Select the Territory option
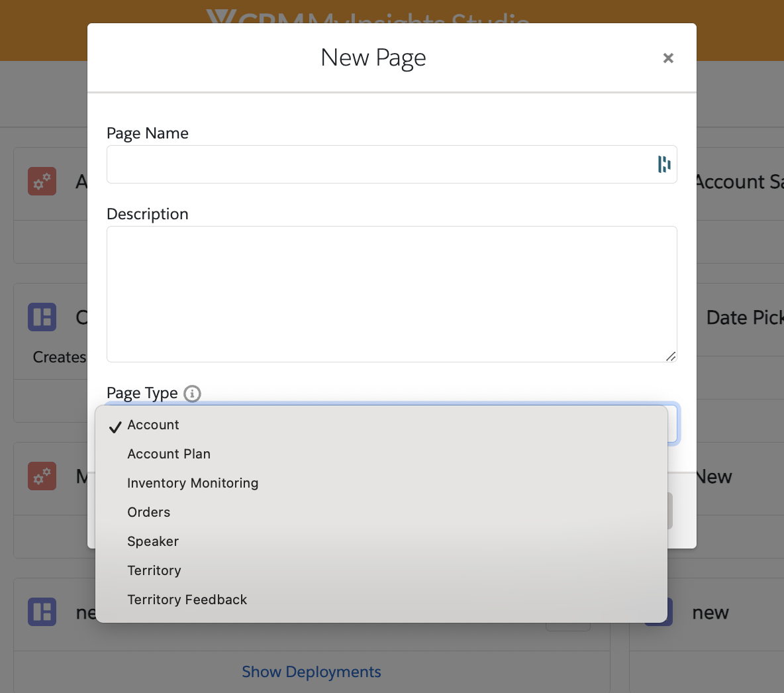This screenshot has height=693, width=784. [x=154, y=571]
